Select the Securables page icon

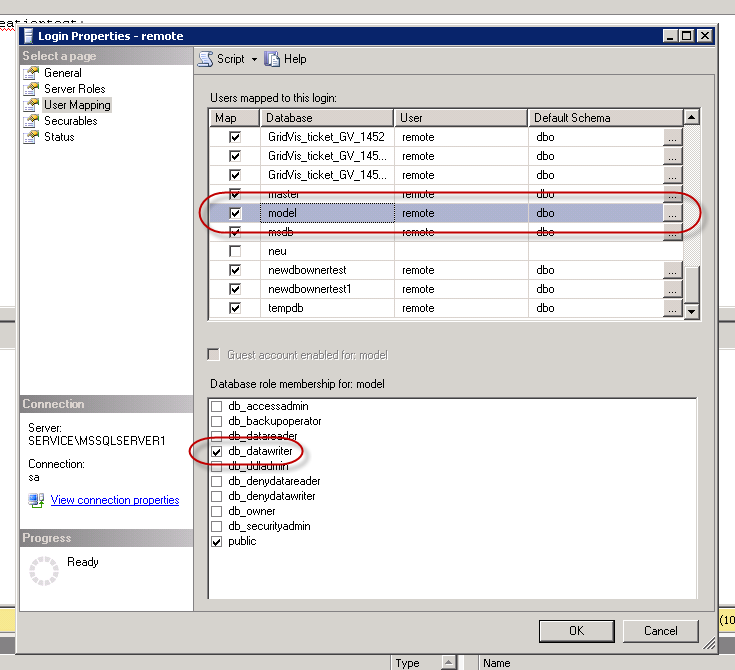click(31, 121)
